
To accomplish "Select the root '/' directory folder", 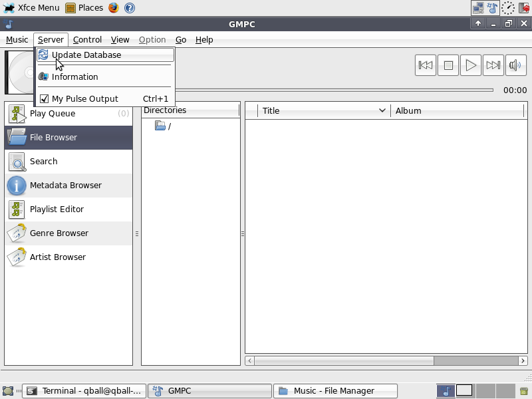I will pyautogui.click(x=163, y=126).
